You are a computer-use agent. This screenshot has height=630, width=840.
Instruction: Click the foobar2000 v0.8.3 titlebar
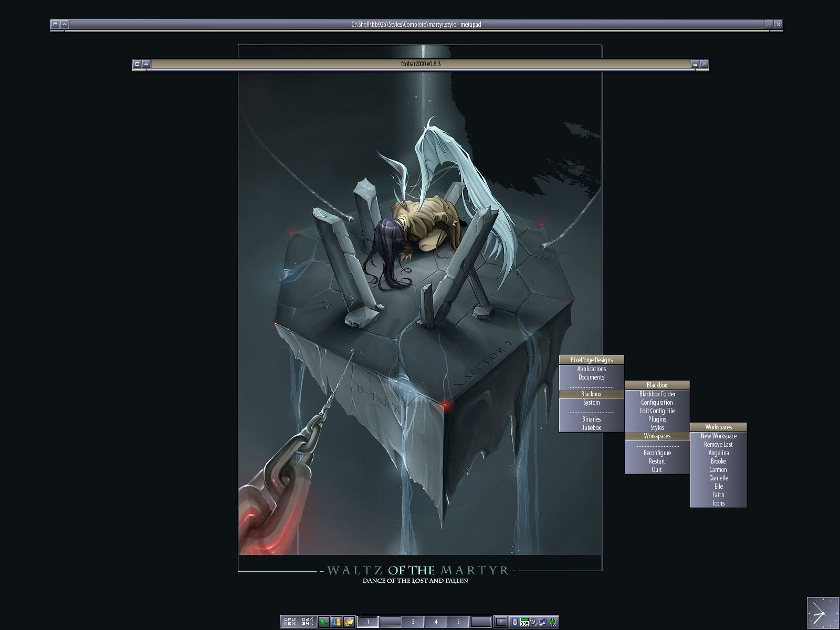pyautogui.click(x=421, y=64)
